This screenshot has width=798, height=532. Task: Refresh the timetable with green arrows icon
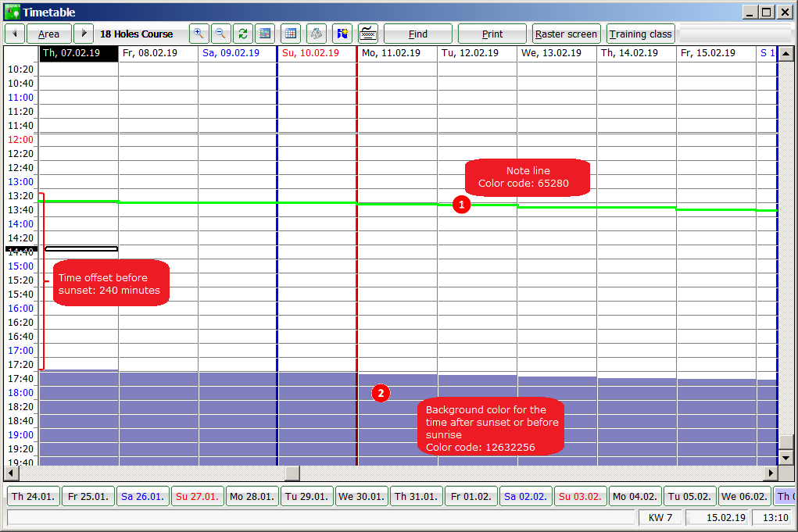(x=242, y=34)
